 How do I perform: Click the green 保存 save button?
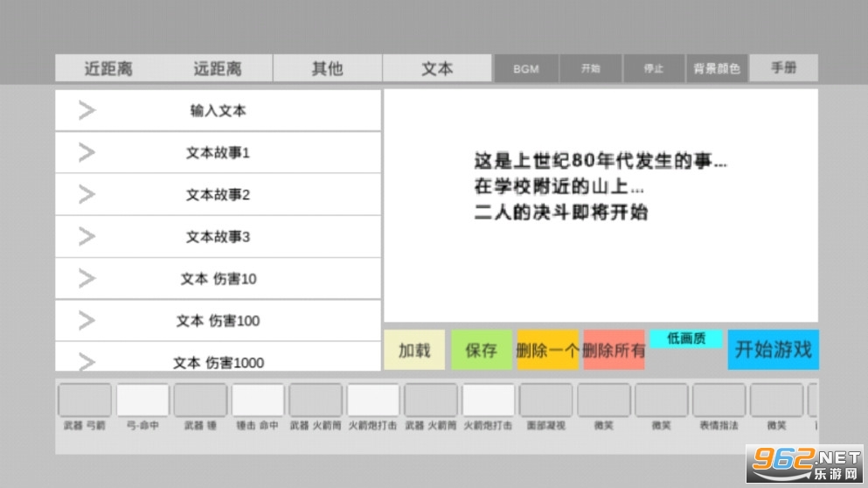(x=481, y=350)
